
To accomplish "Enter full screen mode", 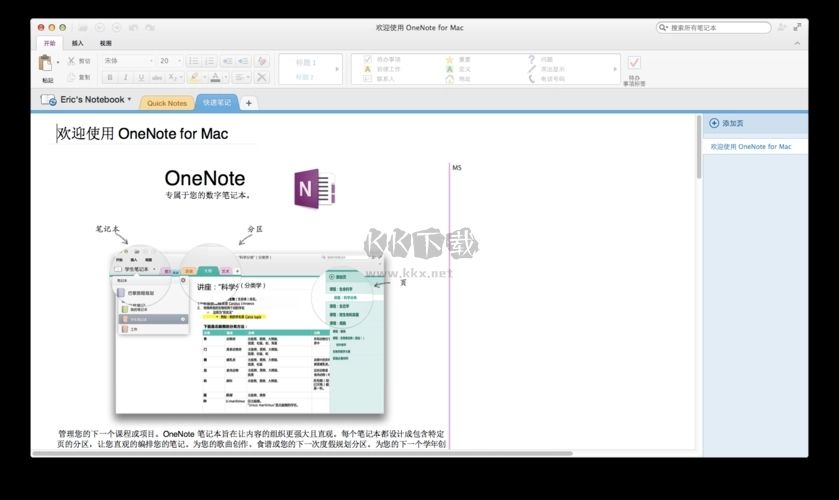I will click(797, 27).
